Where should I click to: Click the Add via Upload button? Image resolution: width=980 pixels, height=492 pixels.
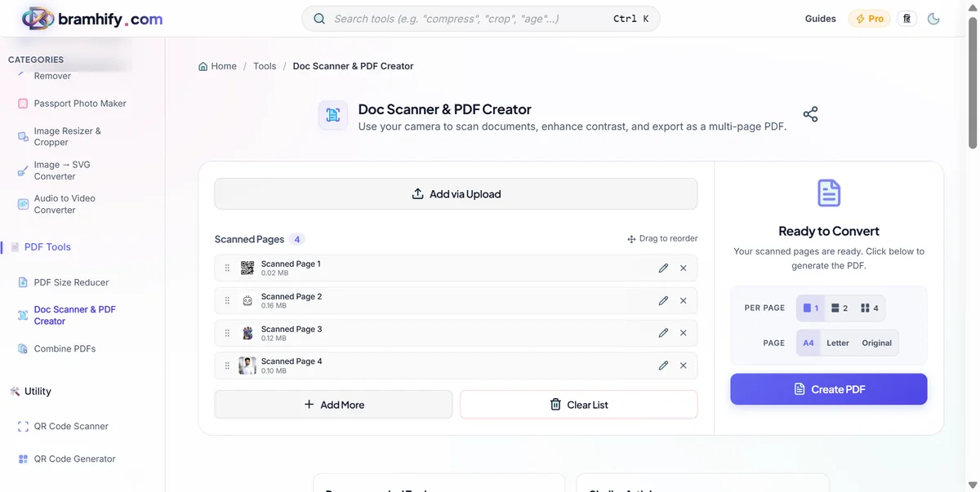[456, 194]
